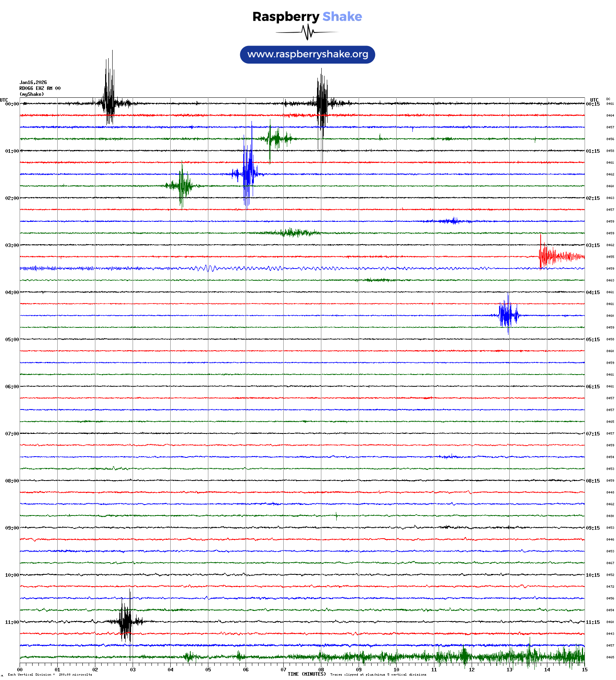Viewport: 616px width, 680px height.
Task: Click minute 08 on the bottom time axis
Action: click(x=321, y=670)
